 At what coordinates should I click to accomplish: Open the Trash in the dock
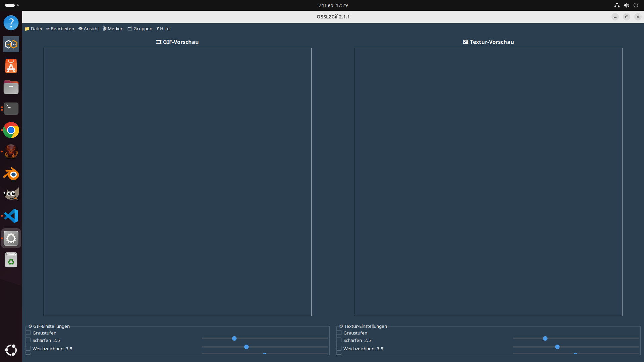(11, 260)
